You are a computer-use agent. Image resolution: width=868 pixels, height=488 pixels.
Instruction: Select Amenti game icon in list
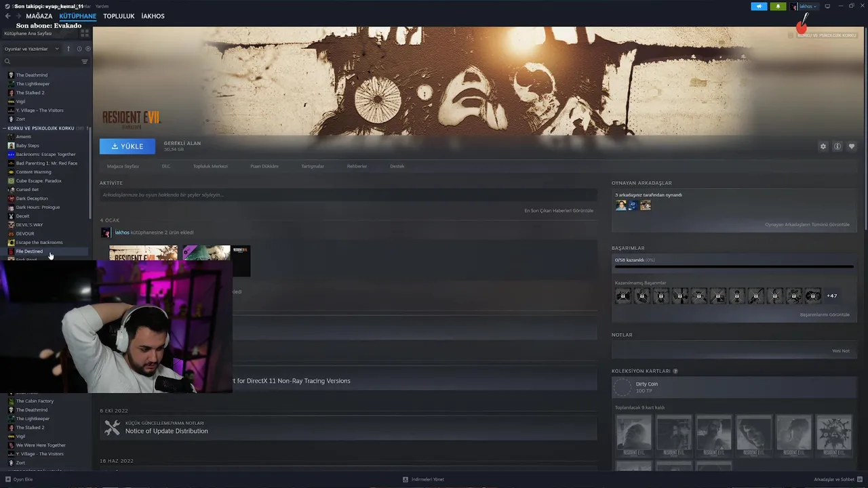pos(11,137)
